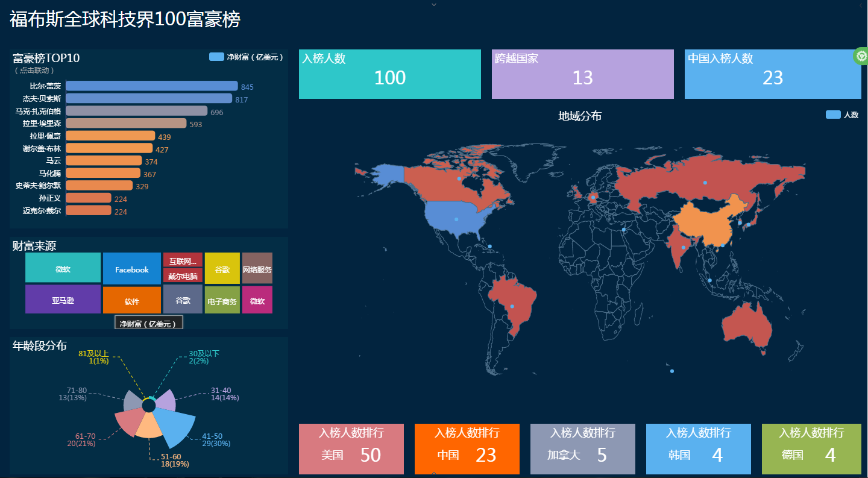Click the 71-80 grey slice in the age chart

pyautogui.click(x=133, y=401)
